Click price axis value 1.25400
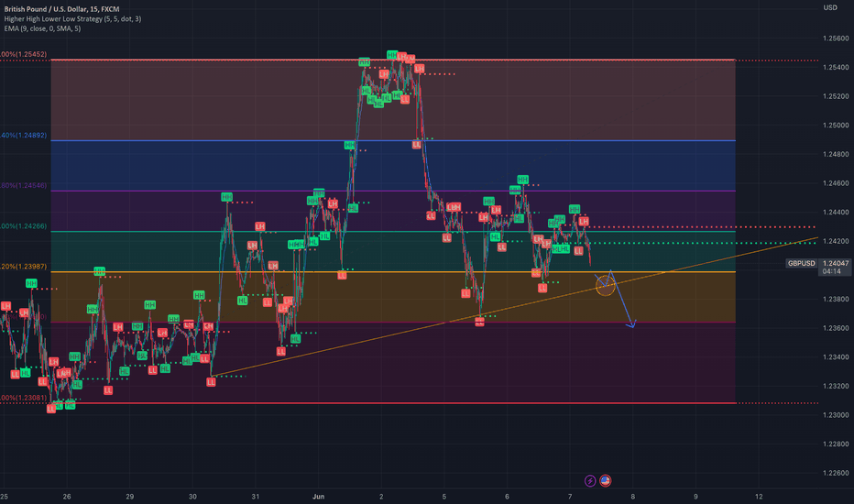The image size is (854, 504). tap(836, 68)
